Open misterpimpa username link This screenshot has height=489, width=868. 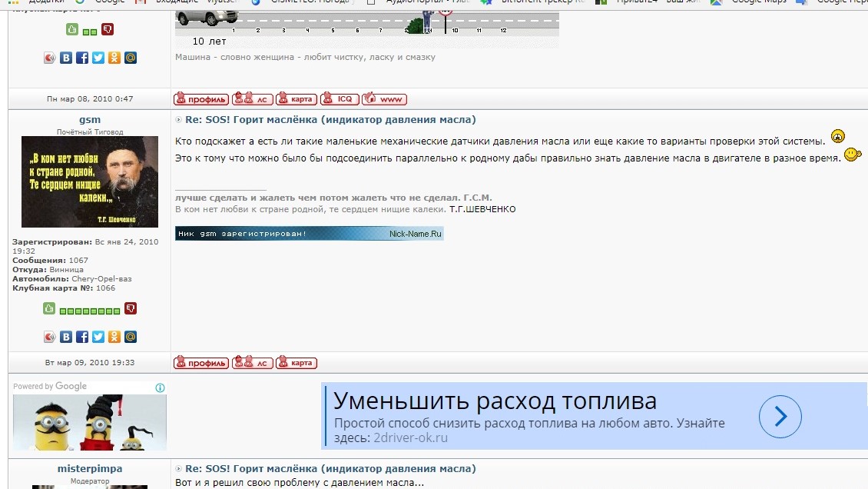(x=90, y=468)
